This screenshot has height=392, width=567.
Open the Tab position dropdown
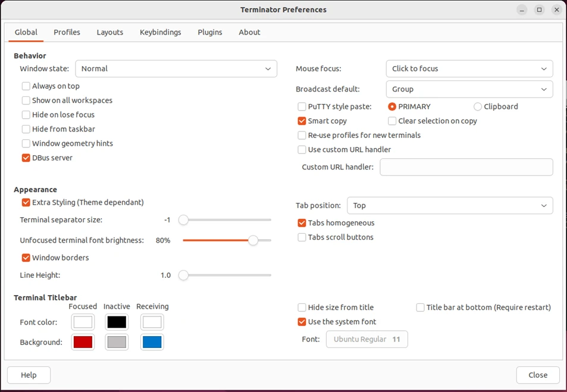point(449,205)
